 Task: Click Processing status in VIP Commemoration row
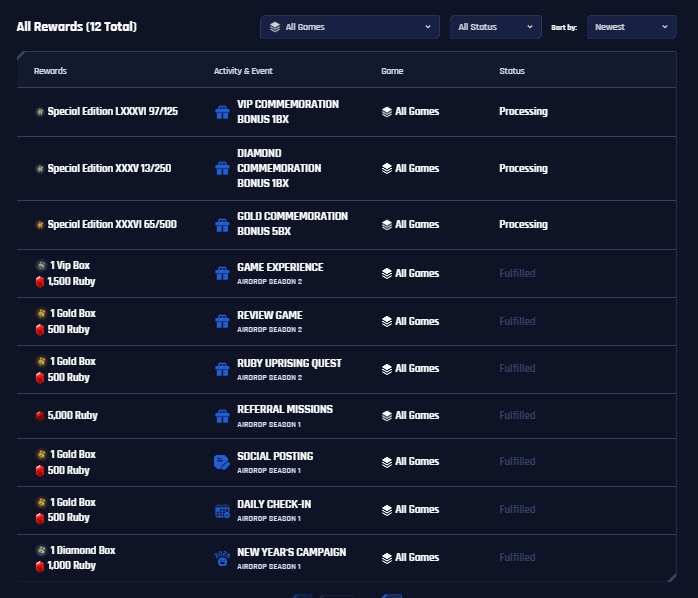pyautogui.click(x=524, y=112)
